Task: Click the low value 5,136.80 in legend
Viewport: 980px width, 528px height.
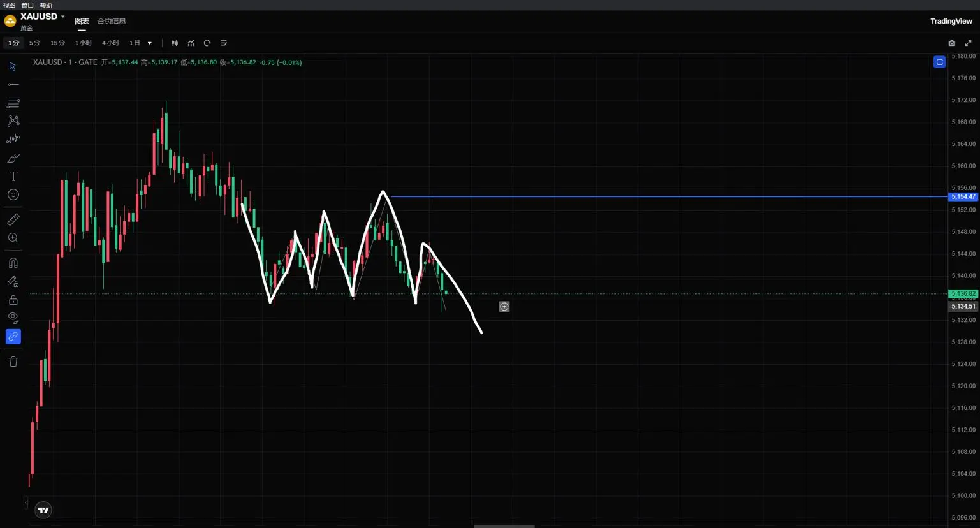Action: tap(203, 62)
